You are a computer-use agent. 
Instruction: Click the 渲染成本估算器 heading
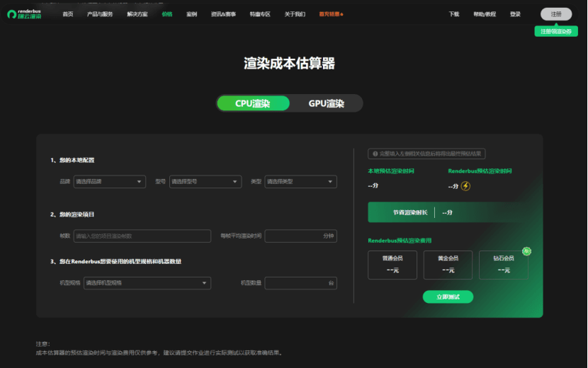point(289,63)
